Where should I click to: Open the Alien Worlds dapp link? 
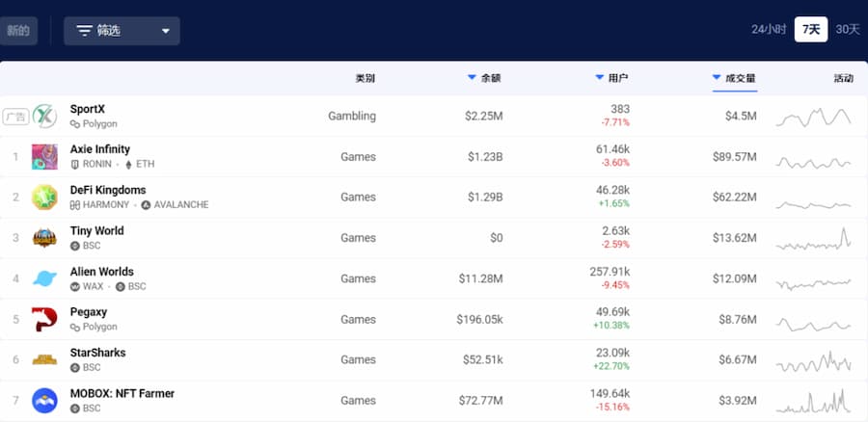click(102, 272)
